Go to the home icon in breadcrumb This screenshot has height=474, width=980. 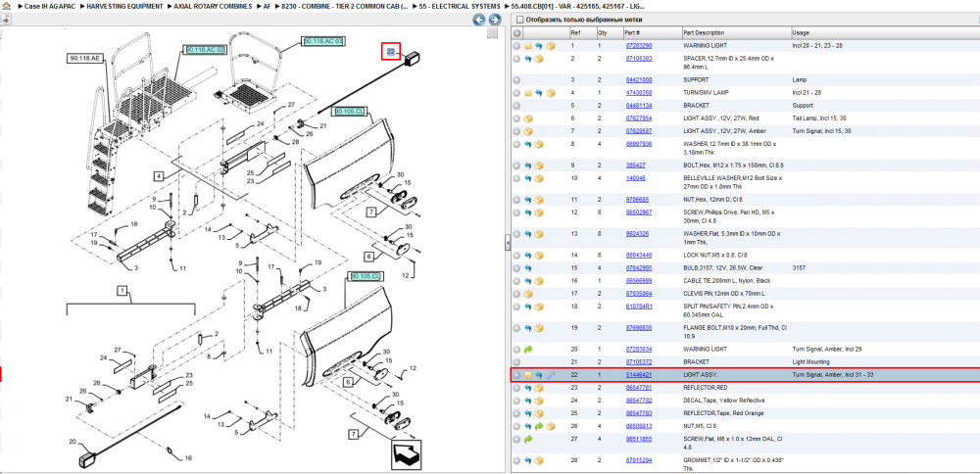click(x=6, y=6)
